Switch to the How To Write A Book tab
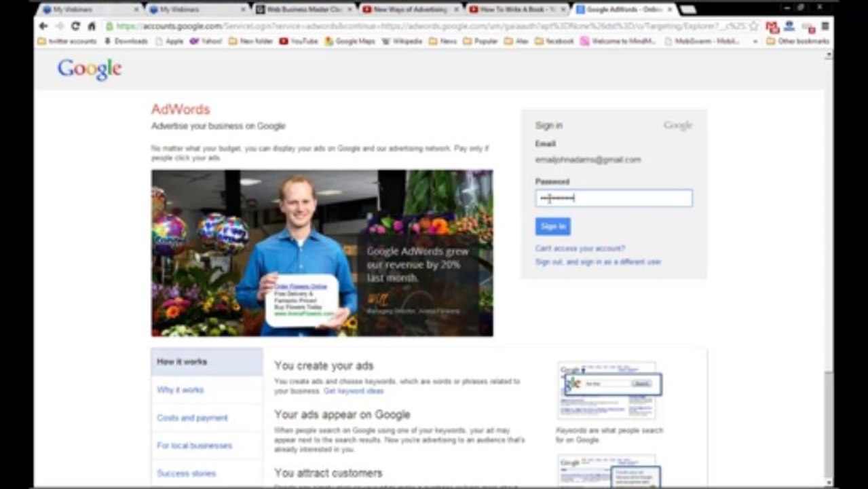This screenshot has height=489, width=868. tap(516, 10)
